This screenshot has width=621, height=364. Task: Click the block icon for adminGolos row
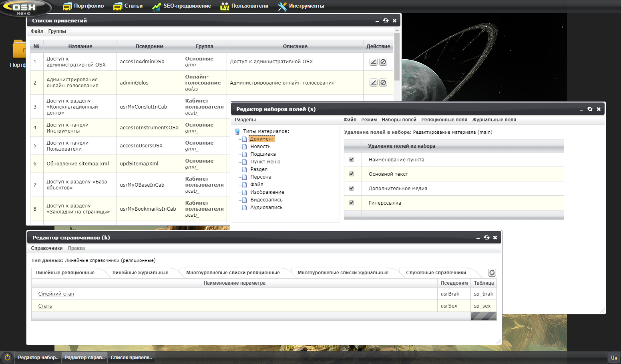tap(383, 82)
